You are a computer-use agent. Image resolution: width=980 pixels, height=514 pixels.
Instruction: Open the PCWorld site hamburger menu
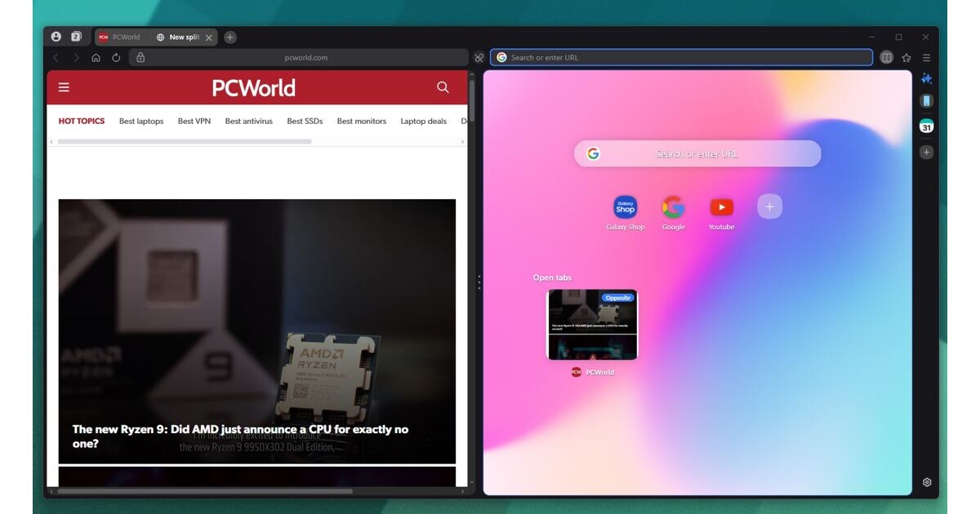(x=64, y=87)
